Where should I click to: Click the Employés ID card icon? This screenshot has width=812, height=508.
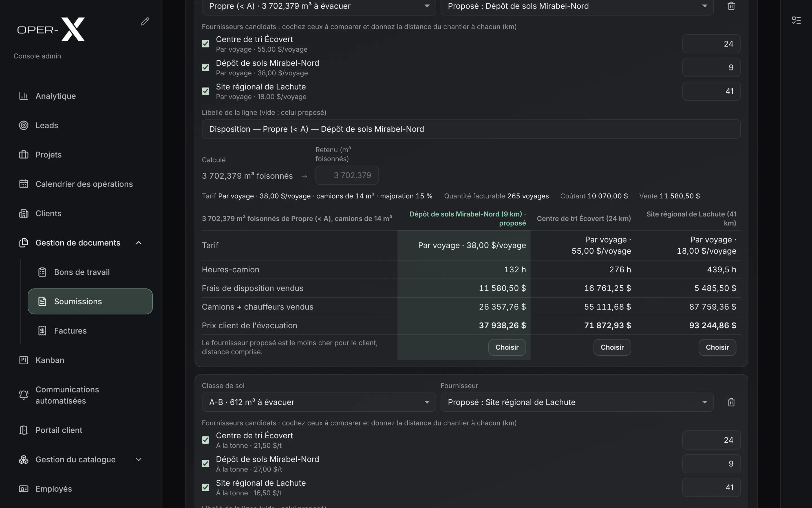pos(23,489)
